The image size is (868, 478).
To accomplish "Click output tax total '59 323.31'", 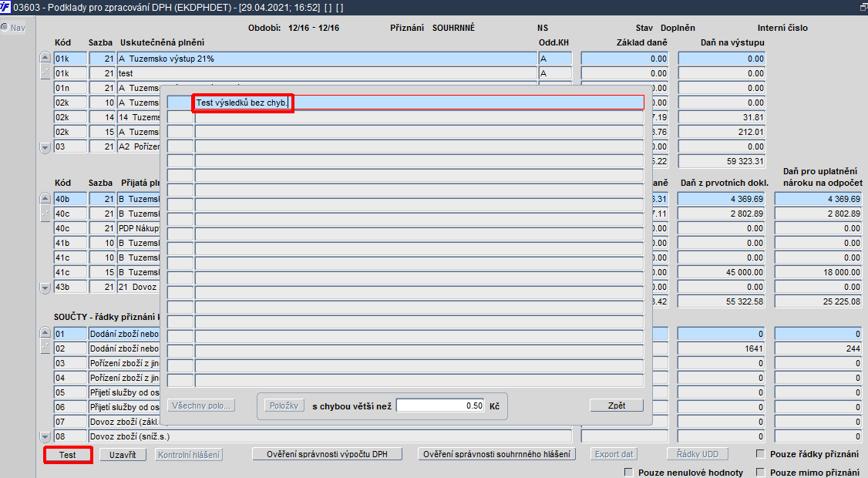I will (722, 161).
